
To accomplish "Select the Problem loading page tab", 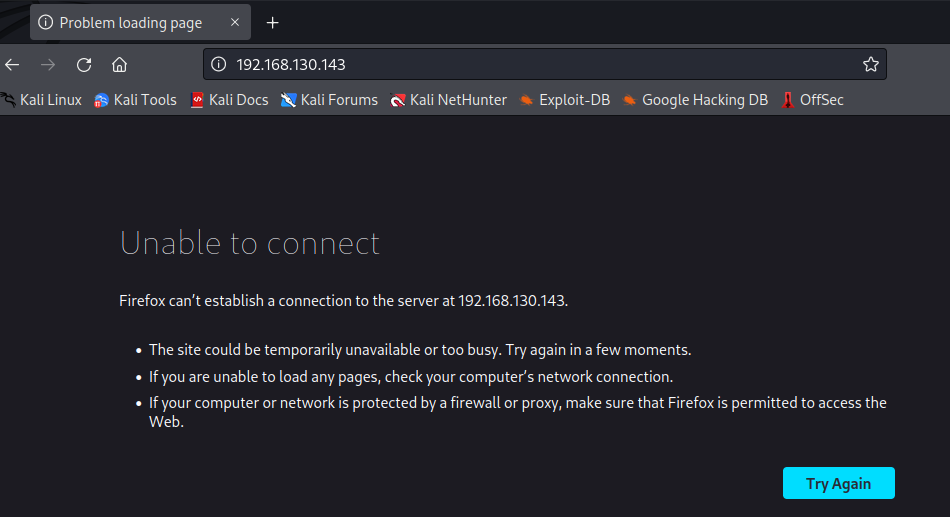I will [130, 22].
